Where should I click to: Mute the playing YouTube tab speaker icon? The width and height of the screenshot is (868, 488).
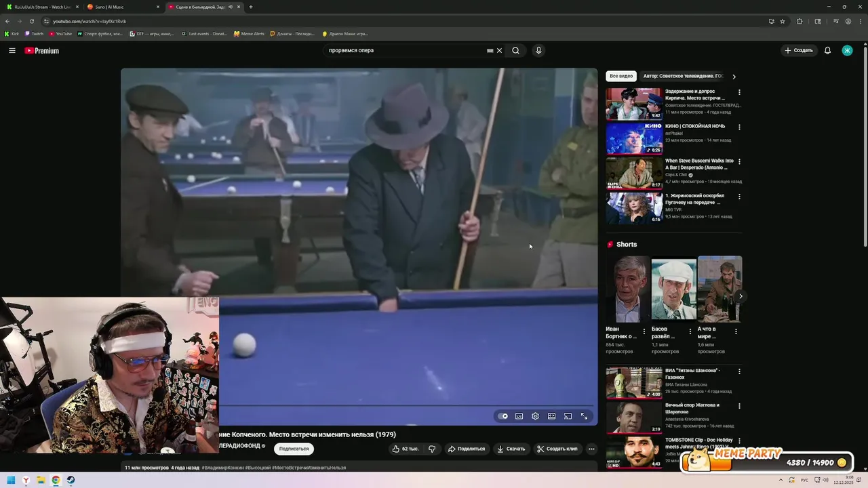[x=231, y=7]
